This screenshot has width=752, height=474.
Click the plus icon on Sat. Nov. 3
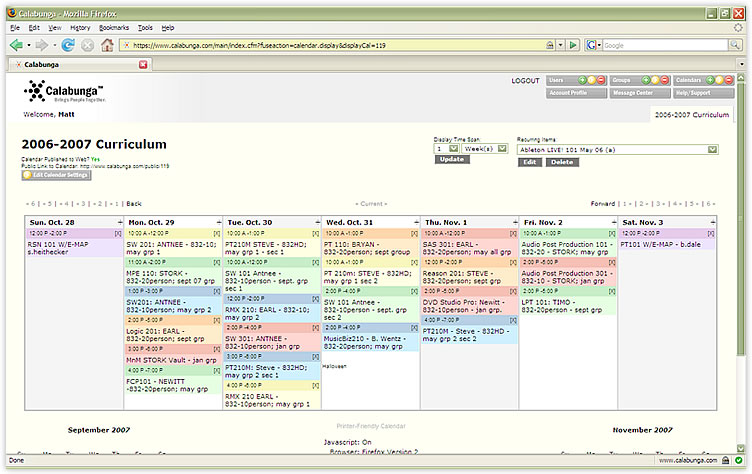point(713,221)
